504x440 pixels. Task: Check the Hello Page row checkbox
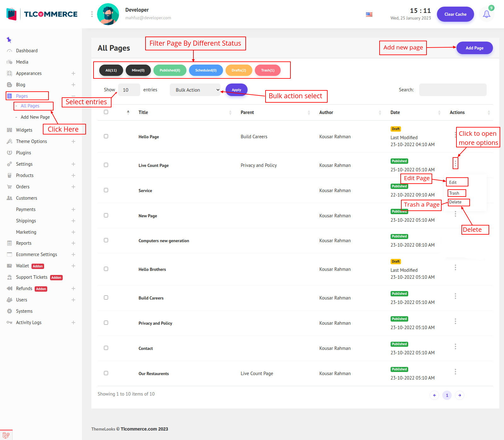[106, 136]
